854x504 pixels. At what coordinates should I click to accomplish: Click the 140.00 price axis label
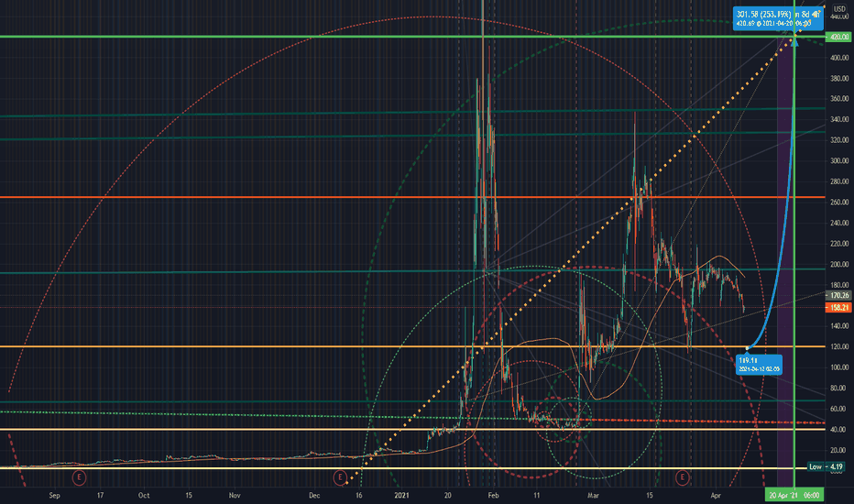pyautogui.click(x=839, y=326)
